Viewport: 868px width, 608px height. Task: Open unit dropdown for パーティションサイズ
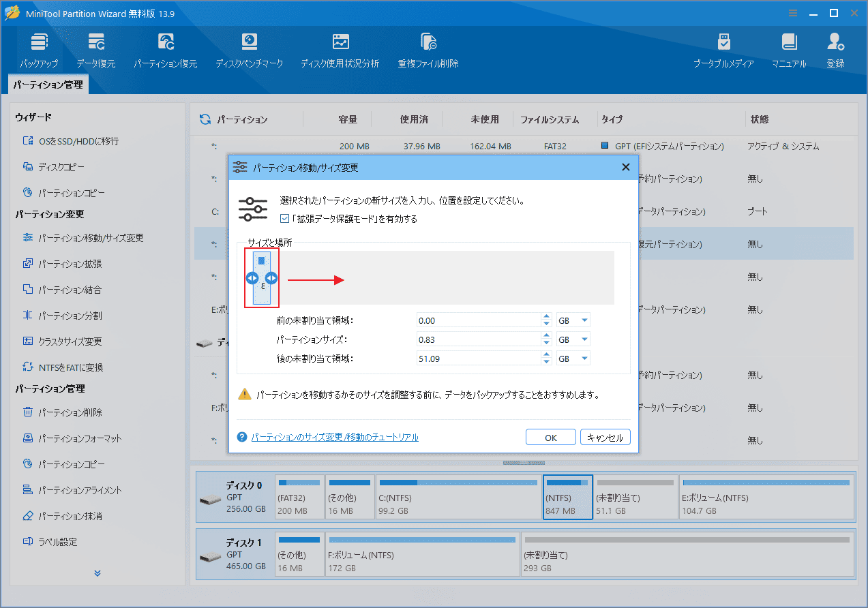click(573, 339)
